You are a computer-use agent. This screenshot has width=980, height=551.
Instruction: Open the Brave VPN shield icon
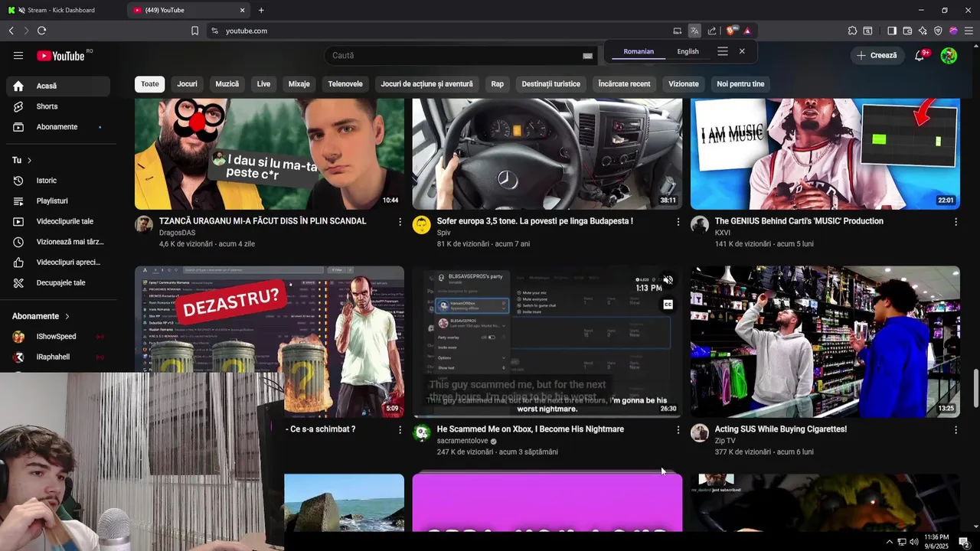[x=938, y=31]
